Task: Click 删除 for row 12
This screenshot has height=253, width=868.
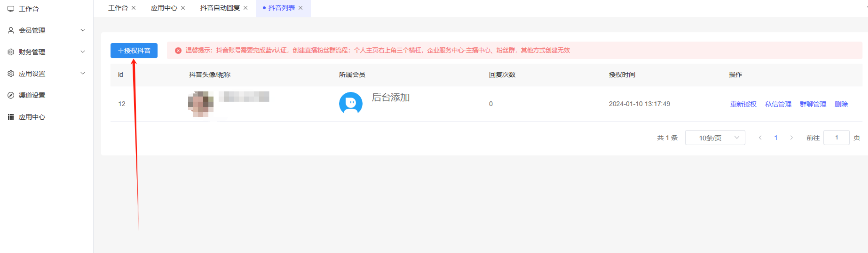Action: (841, 104)
